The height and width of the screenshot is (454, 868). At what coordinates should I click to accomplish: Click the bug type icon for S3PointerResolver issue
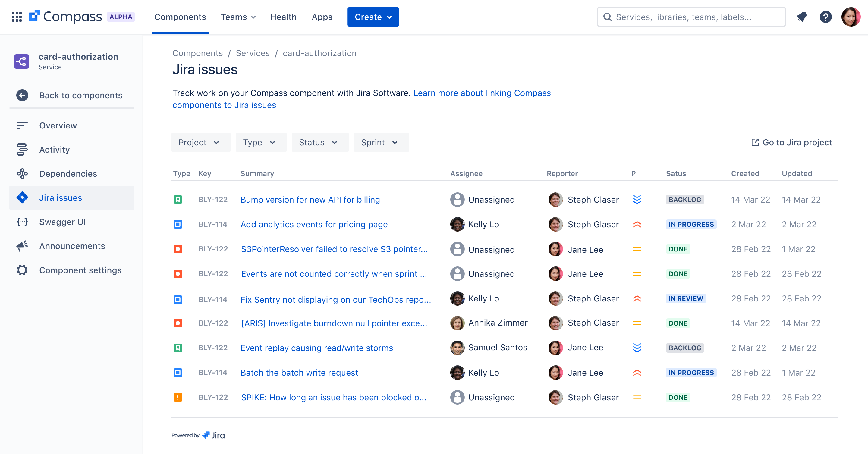pyautogui.click(x=178, y=249)
